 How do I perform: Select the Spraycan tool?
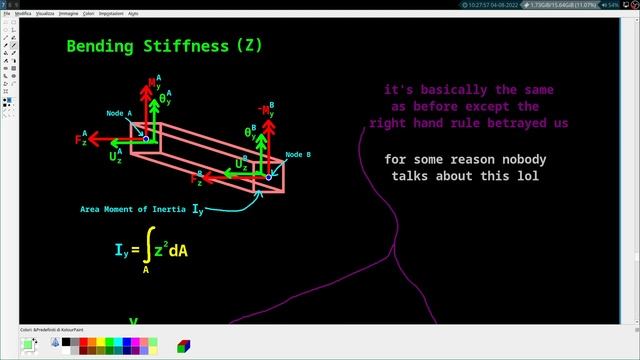13,61
